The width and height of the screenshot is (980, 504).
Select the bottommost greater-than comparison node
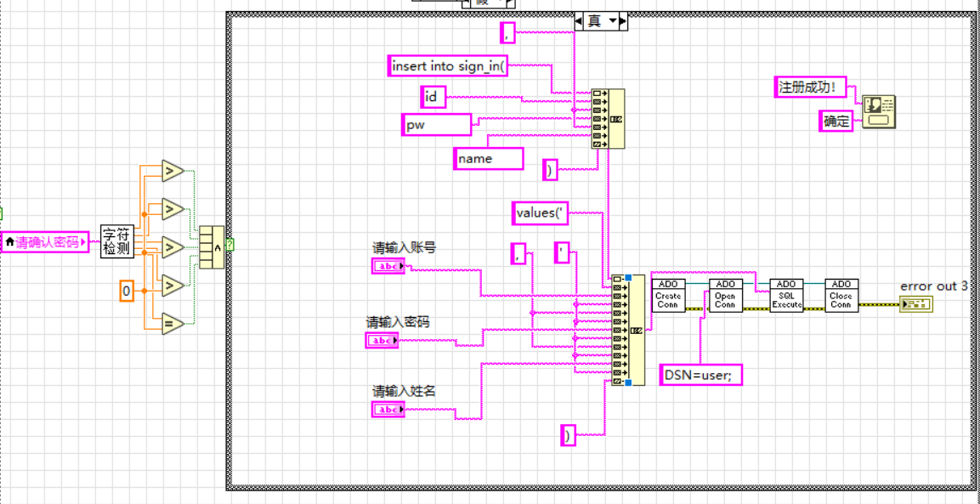click(173, 286)
